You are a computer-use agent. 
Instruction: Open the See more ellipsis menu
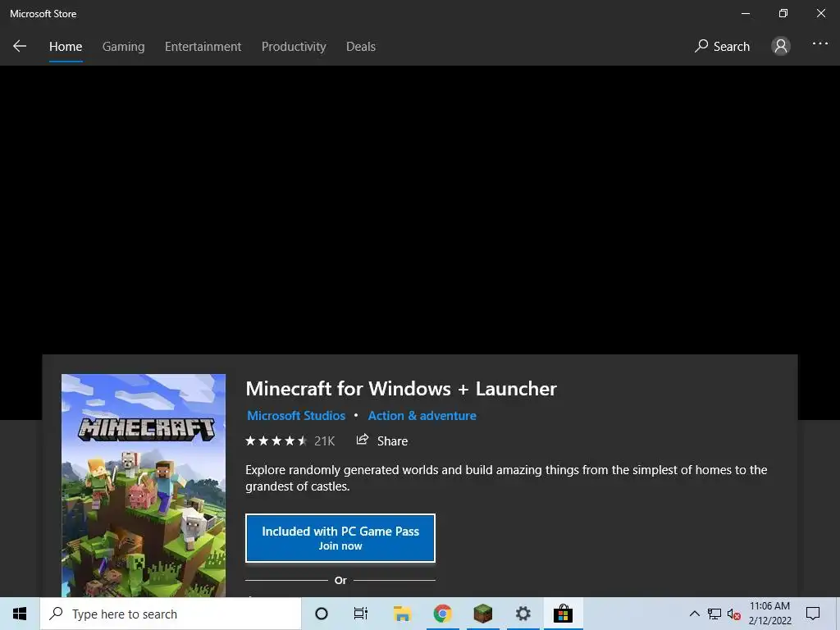click(x=819, y=44)
